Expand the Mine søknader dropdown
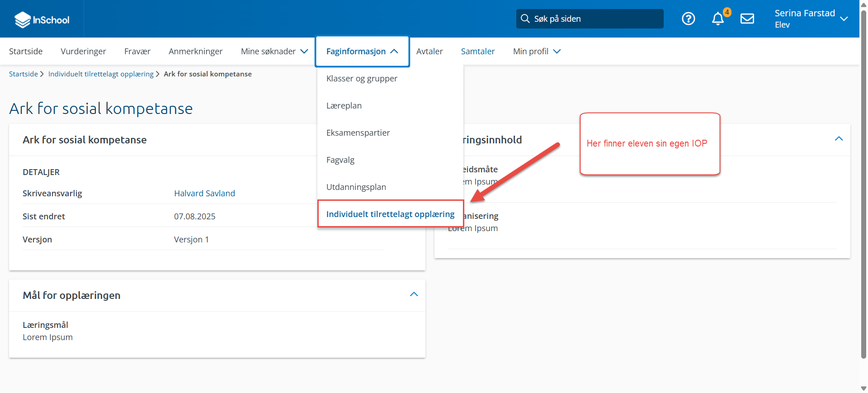 [274, 51]
